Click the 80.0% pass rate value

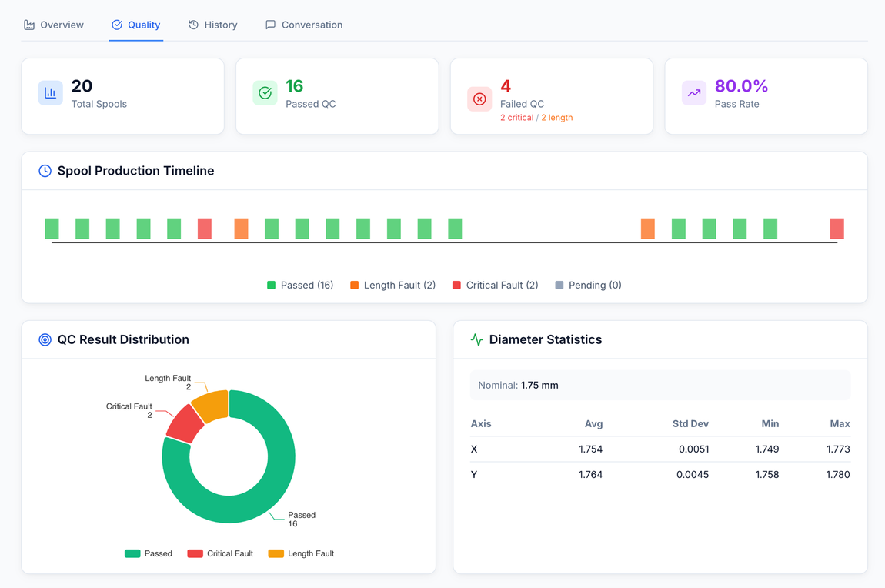pyautogui.click(x=741, y=85)
